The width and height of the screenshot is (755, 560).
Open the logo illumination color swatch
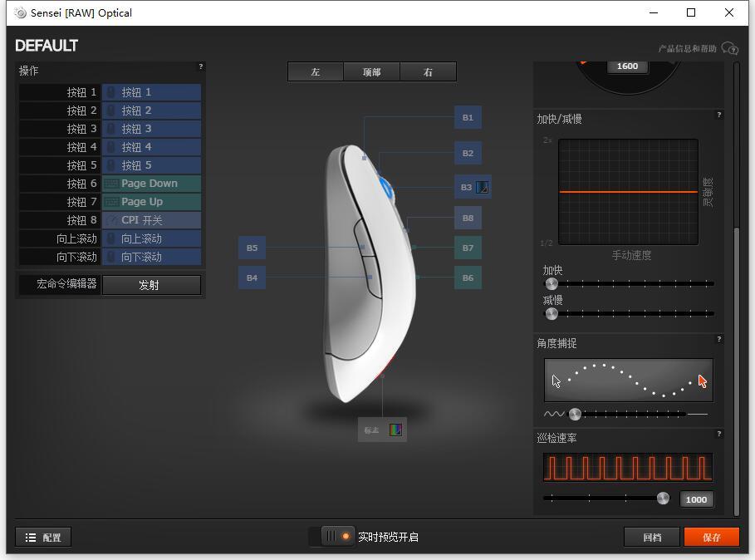pos(395,430)
